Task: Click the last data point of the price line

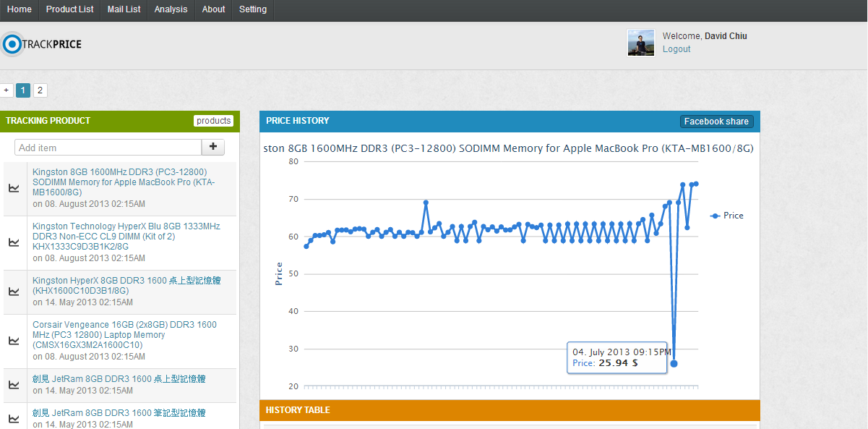Action: [x=696, y=184]
